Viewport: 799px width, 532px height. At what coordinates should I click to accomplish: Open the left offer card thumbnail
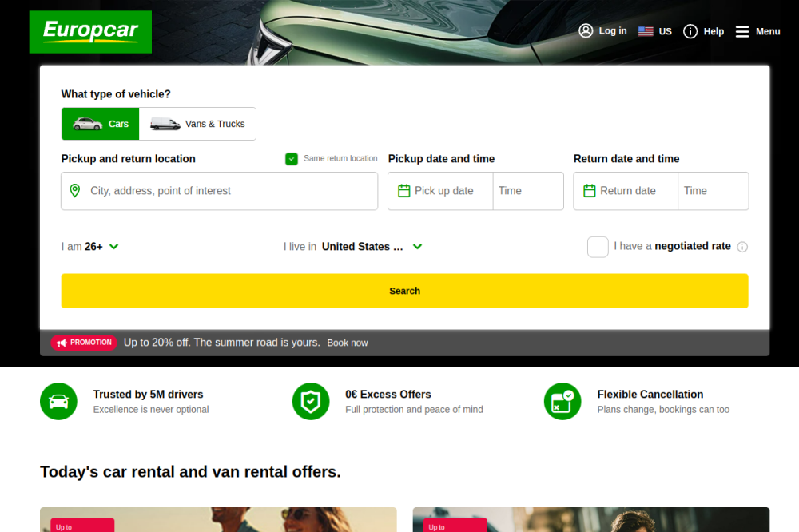click(218, 520)
